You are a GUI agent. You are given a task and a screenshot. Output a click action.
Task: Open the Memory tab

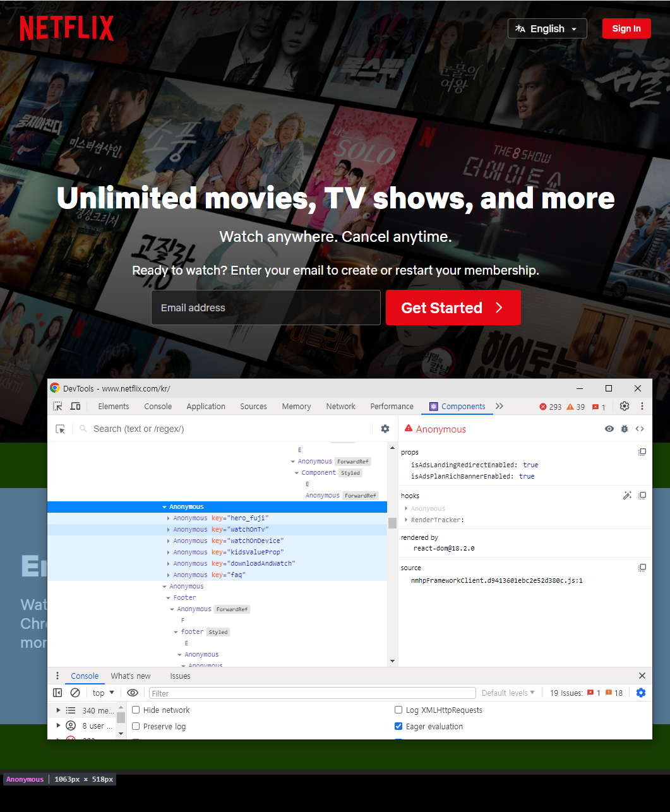pos(296,407)
